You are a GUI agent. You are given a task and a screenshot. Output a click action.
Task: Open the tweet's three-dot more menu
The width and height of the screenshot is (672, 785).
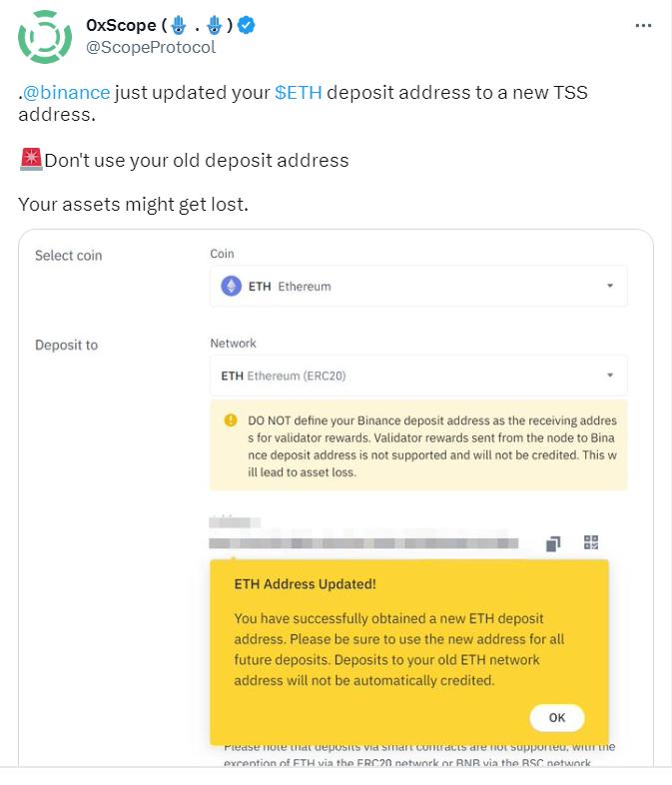[x=643, y=26]
